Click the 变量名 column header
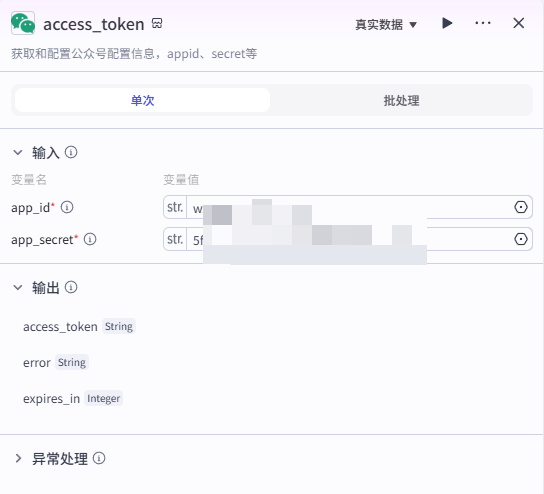 29,180
